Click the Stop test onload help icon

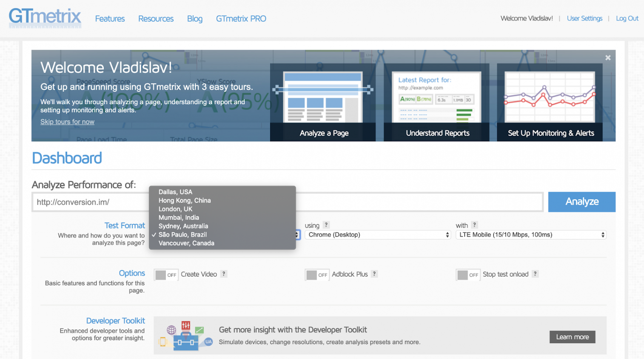(535, 274)
